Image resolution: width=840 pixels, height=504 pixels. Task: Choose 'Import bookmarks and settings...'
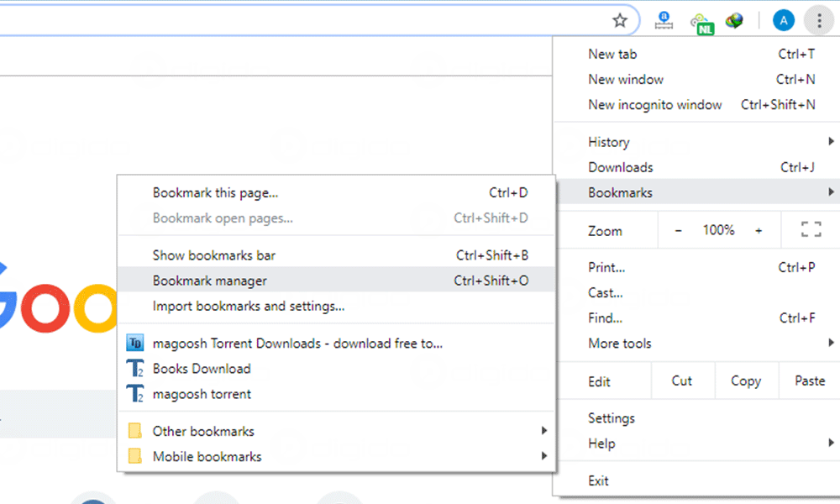click(x=249, y=306)
